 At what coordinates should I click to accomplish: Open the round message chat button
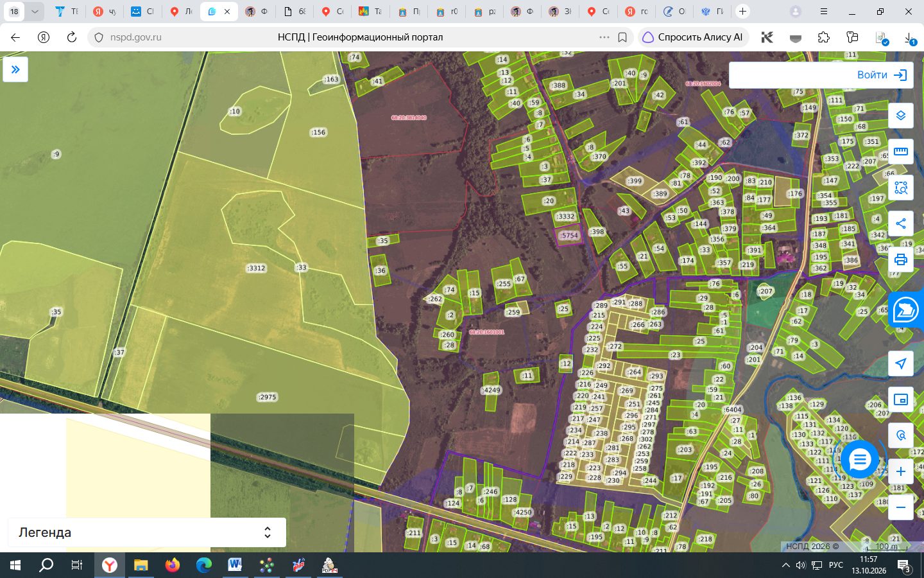coord(859,459)
